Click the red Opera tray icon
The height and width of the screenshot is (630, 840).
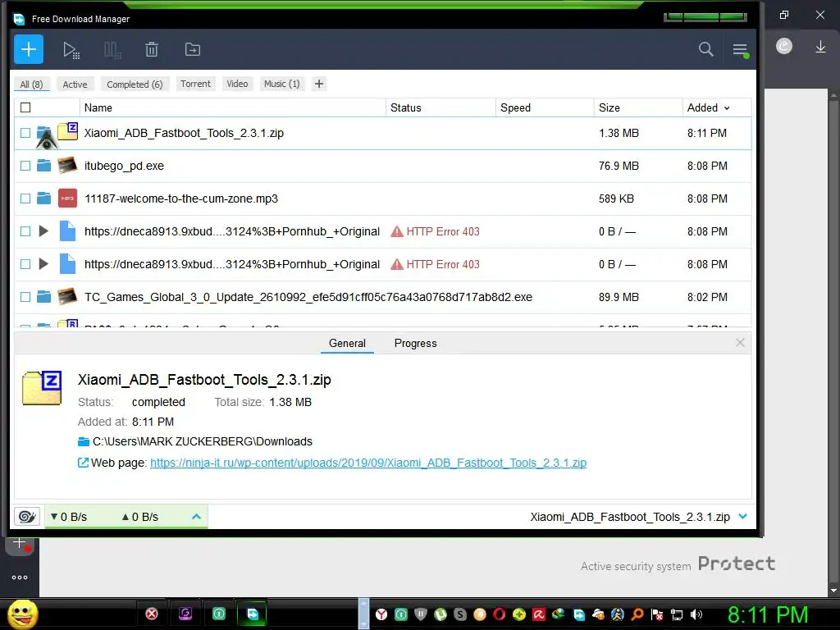point(500,614)
